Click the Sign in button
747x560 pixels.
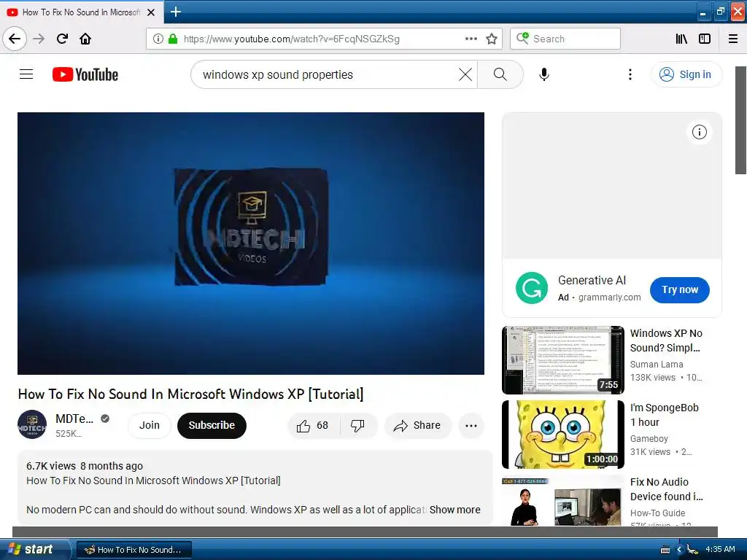(686, 75)
